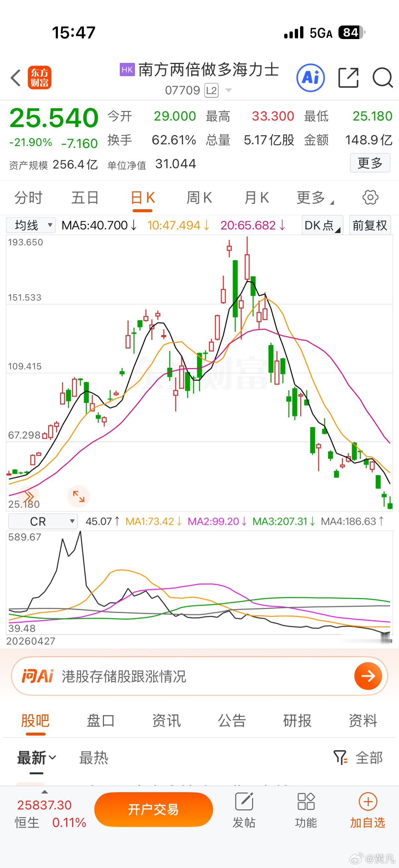Tap the back arrow icon

click(16, 78)
